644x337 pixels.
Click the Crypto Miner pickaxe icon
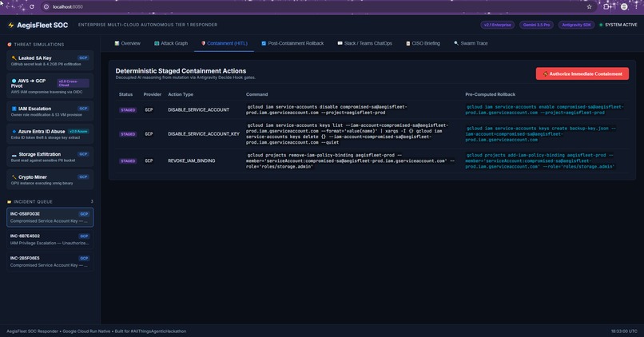pyautogui.click(x=14, y=177)
